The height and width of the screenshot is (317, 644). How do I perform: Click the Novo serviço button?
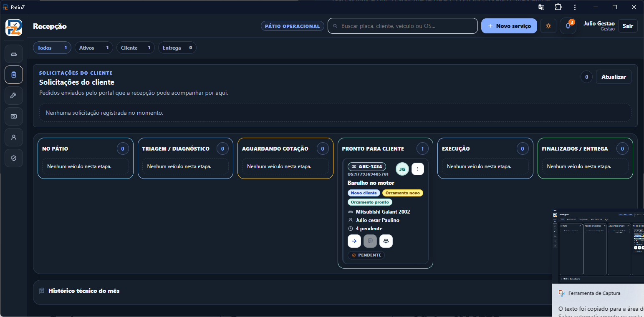509,26
